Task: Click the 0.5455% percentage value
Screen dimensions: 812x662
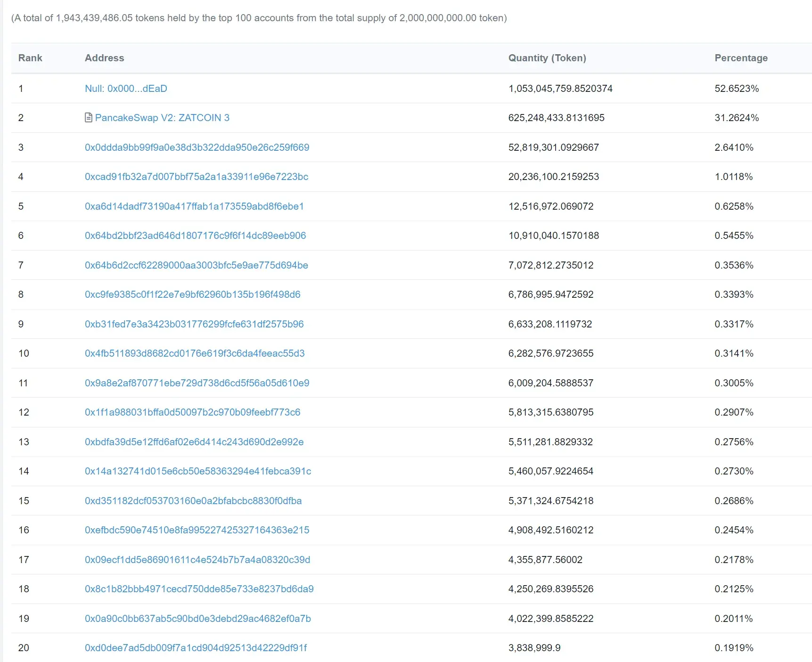Action: [x=734, y=236]
